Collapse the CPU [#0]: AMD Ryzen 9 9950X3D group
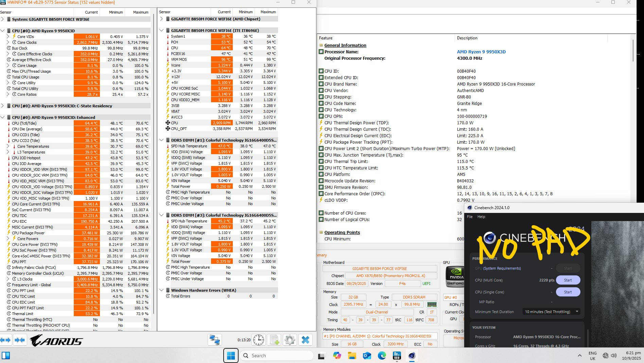This screenshot has width=644, height=363. [3, 31]
